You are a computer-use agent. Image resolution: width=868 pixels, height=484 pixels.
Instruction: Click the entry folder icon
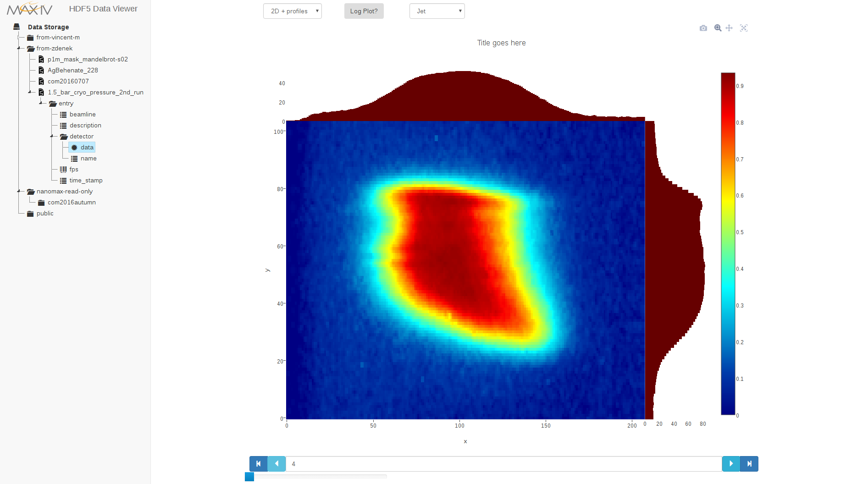coord(53,104)
